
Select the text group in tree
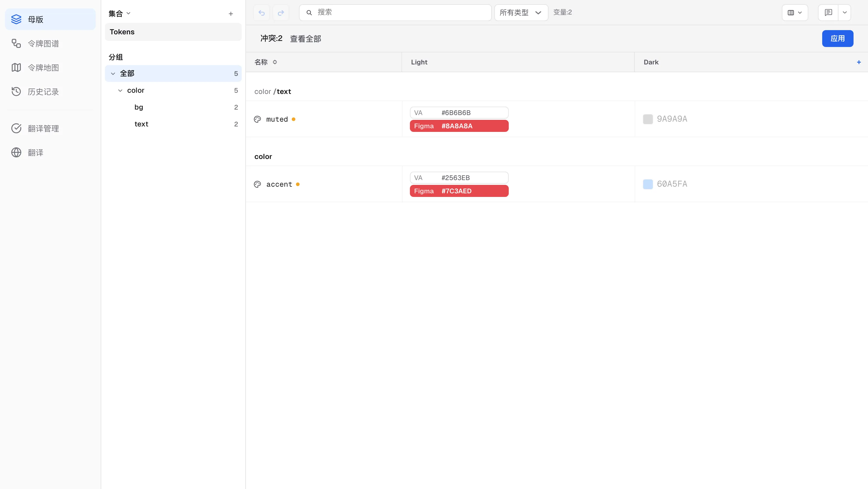pyautogui.click(x=173, y=124)
